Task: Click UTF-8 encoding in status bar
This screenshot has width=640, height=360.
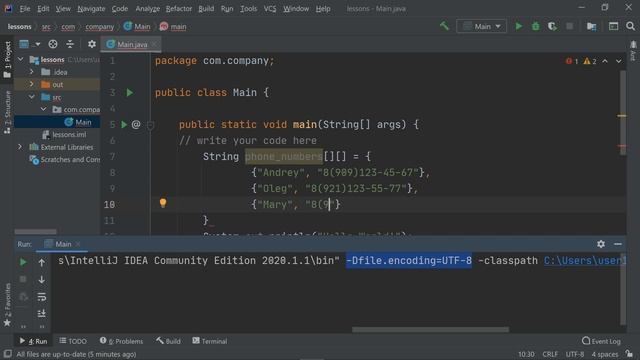Action: pyautogui.click(x=575, y=354)
